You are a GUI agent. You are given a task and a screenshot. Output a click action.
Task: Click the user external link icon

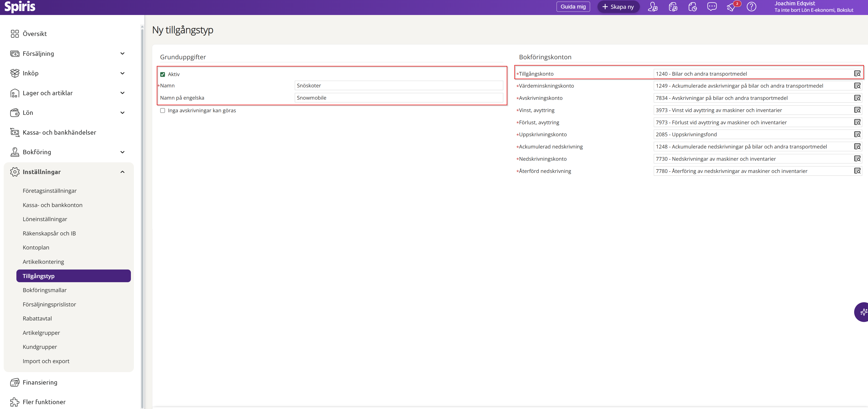[653, 7]
